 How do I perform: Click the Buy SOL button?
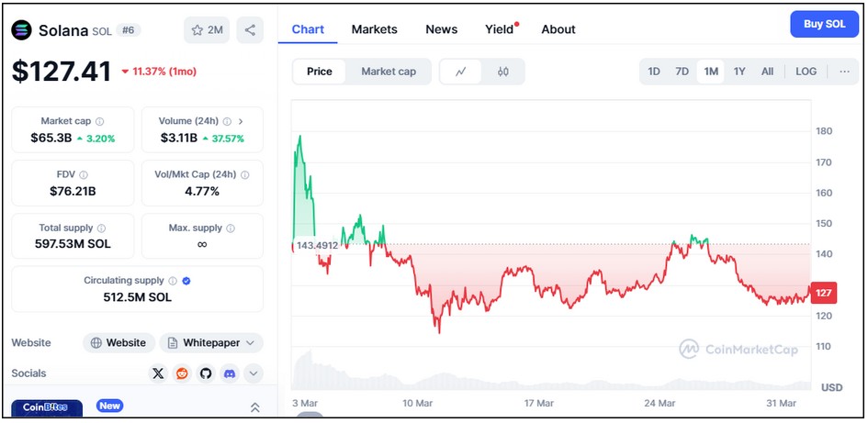824,25
